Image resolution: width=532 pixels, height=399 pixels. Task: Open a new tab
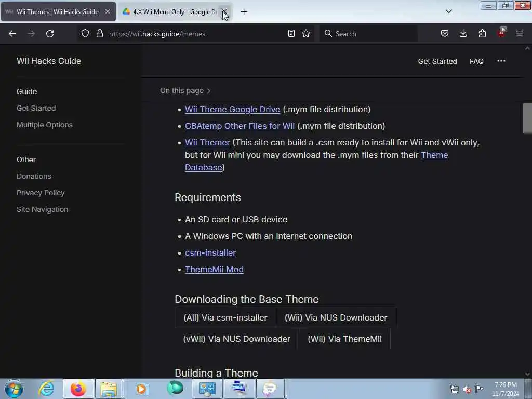tap(244, 12)
